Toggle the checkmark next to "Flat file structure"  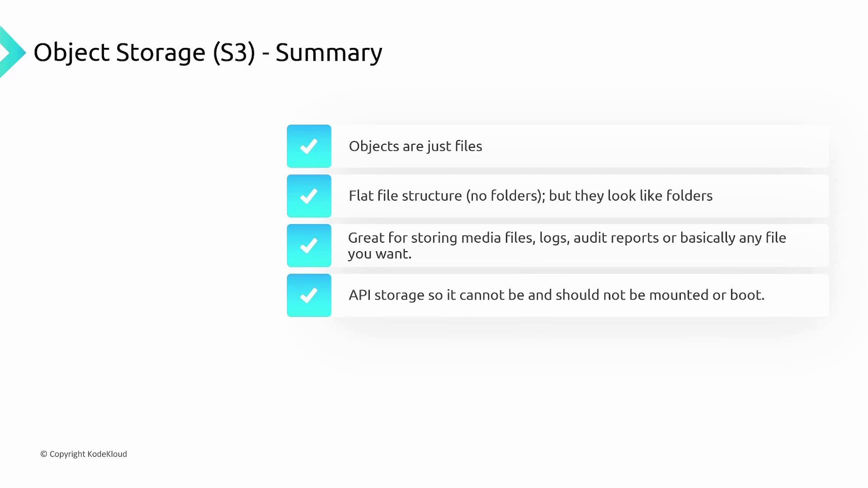[x=309, y=196]
